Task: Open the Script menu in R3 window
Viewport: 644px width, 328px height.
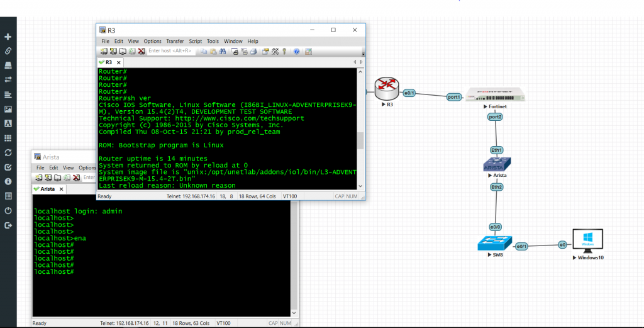Action: (x=196, y=41)
